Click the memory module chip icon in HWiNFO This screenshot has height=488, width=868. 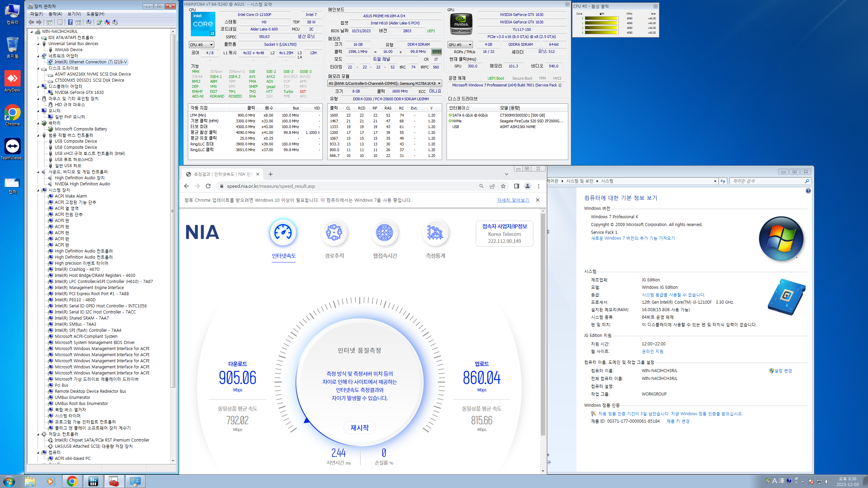pos(436,52)
